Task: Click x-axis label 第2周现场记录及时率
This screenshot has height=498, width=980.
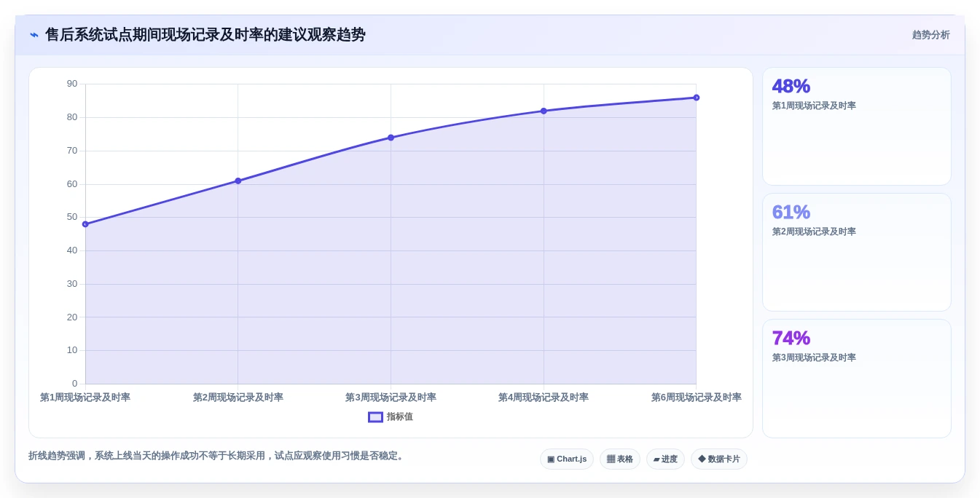Action: point(238,398)
